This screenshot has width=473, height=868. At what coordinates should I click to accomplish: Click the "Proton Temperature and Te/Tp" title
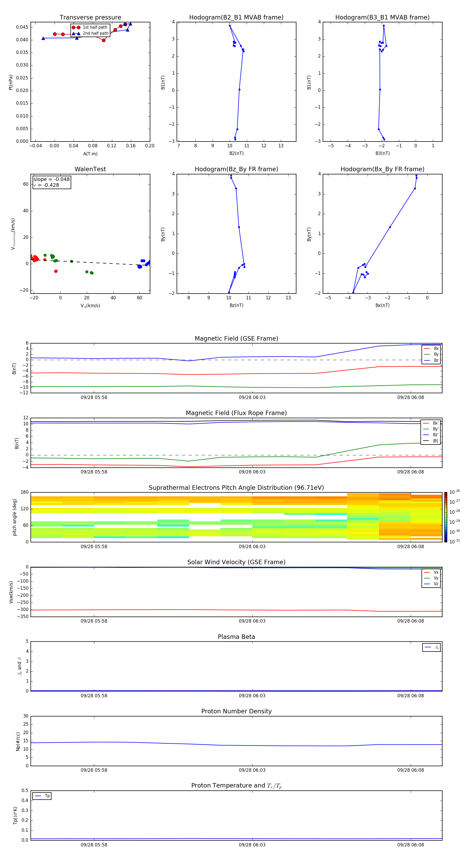236,786
